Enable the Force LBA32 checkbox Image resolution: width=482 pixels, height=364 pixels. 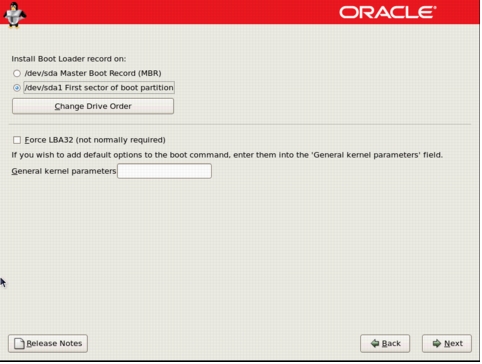point(17,140)
